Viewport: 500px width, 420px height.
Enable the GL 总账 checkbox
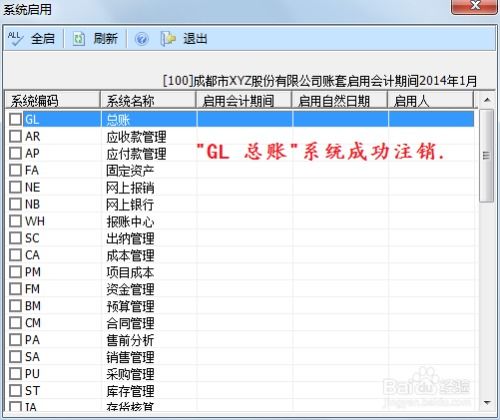tap(15, 119)
